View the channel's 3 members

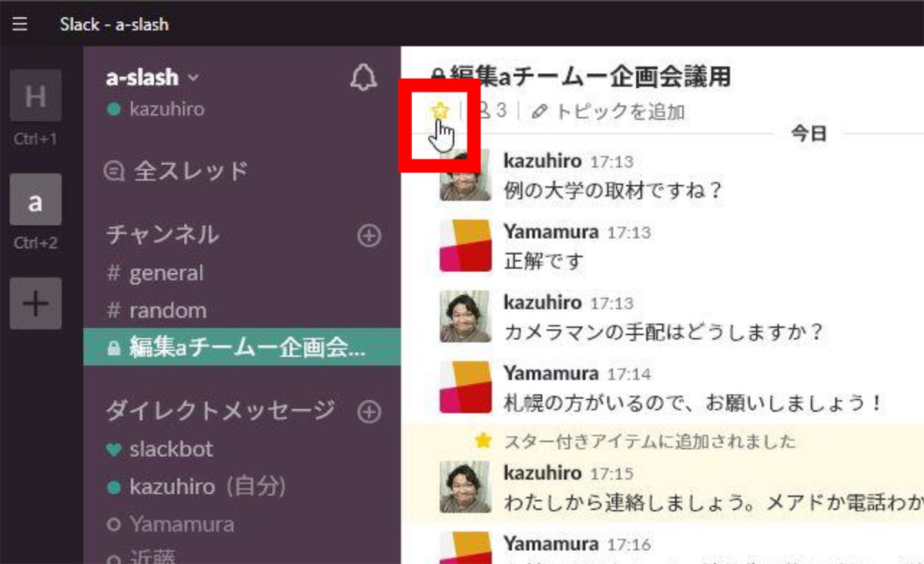pyautogui.click(x=491, y=111)
